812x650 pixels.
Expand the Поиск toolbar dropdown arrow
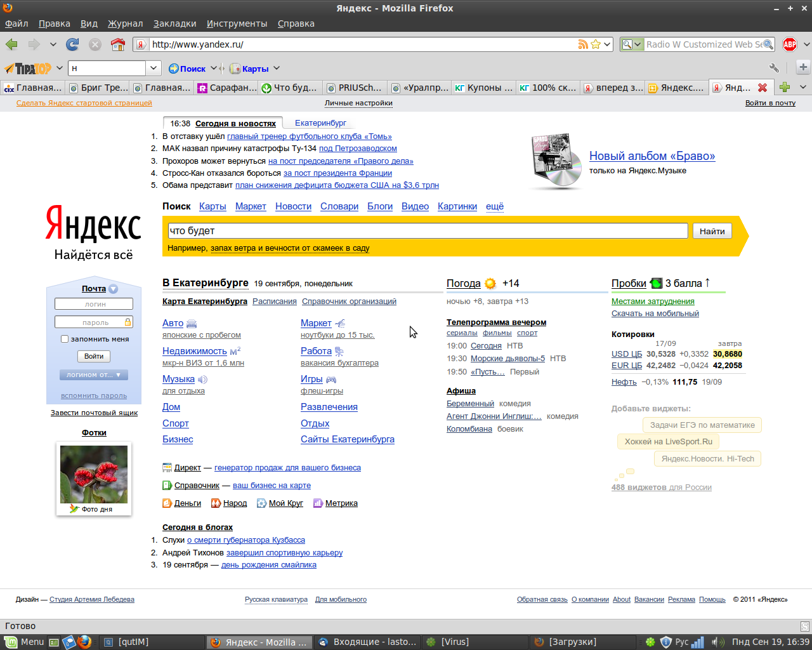213,68
